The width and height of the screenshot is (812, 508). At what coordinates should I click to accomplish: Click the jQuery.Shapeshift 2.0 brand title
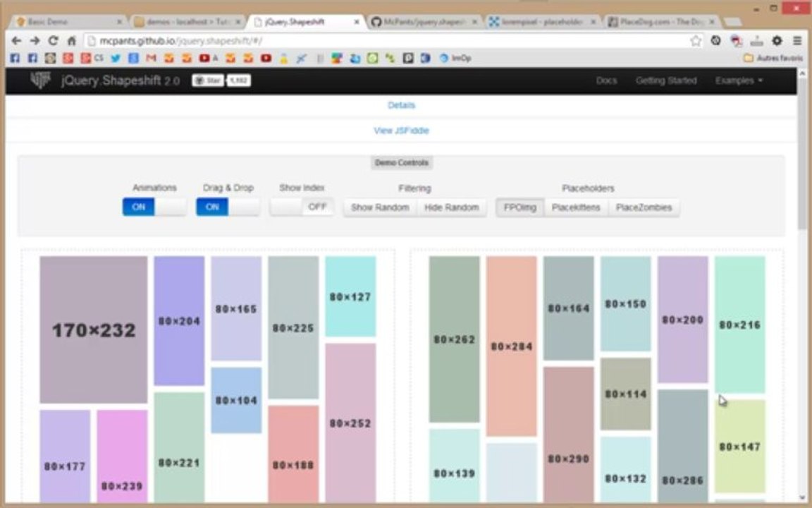click(121, 80)
